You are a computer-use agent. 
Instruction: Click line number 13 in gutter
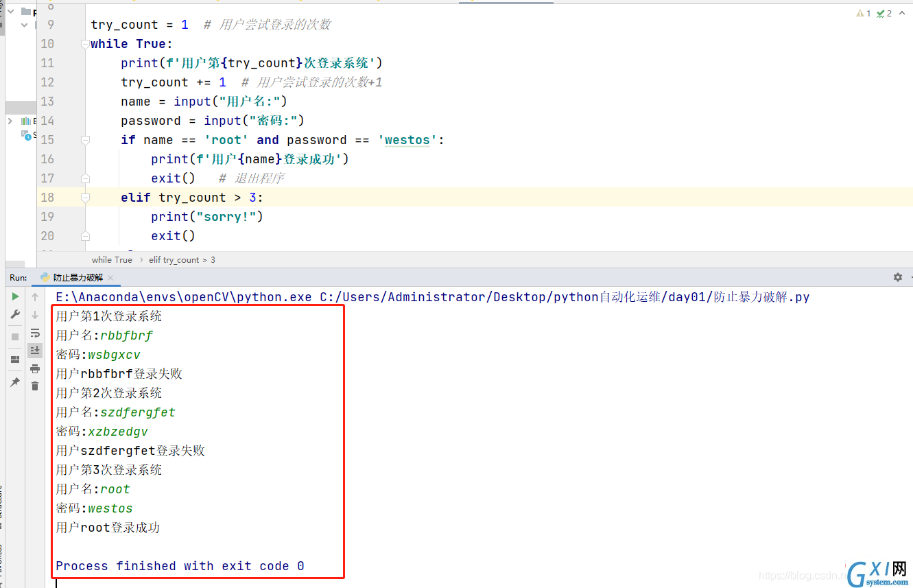click(x=47, y=102)
